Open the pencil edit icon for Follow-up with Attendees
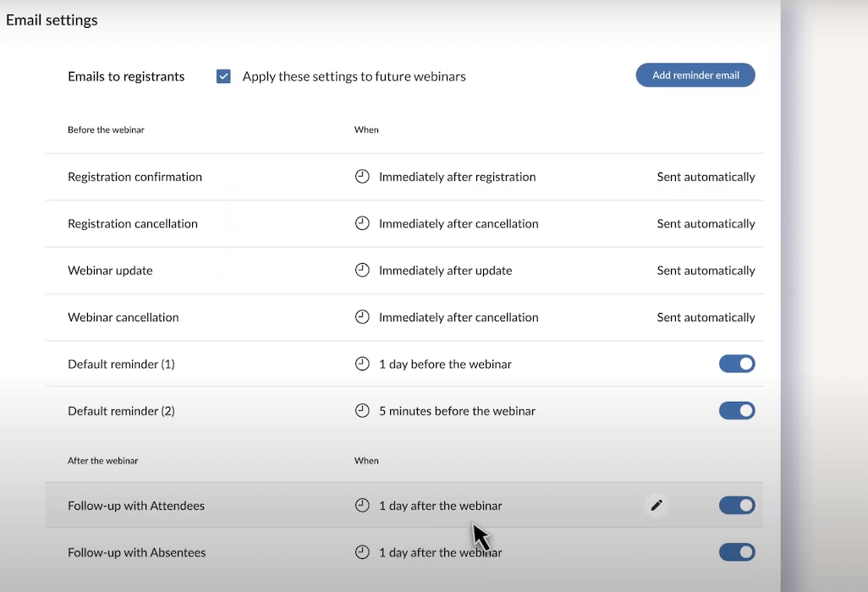The image size is (868, 592). point(656,505)
